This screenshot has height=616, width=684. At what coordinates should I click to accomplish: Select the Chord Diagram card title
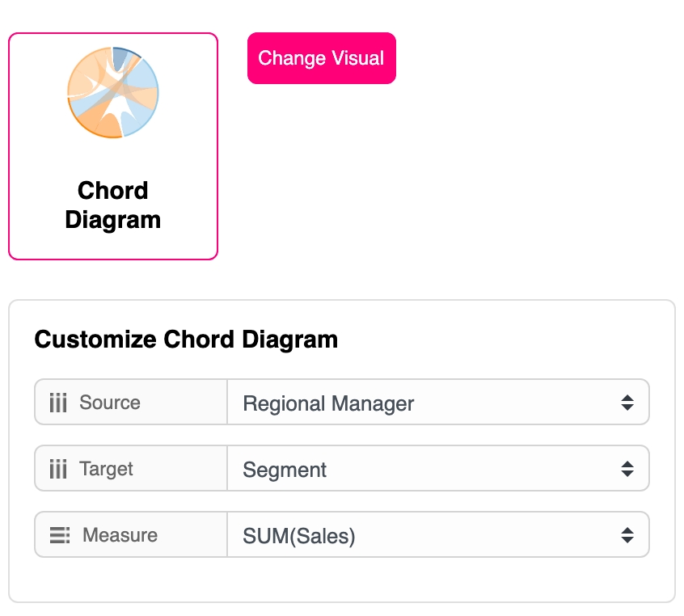113,205
